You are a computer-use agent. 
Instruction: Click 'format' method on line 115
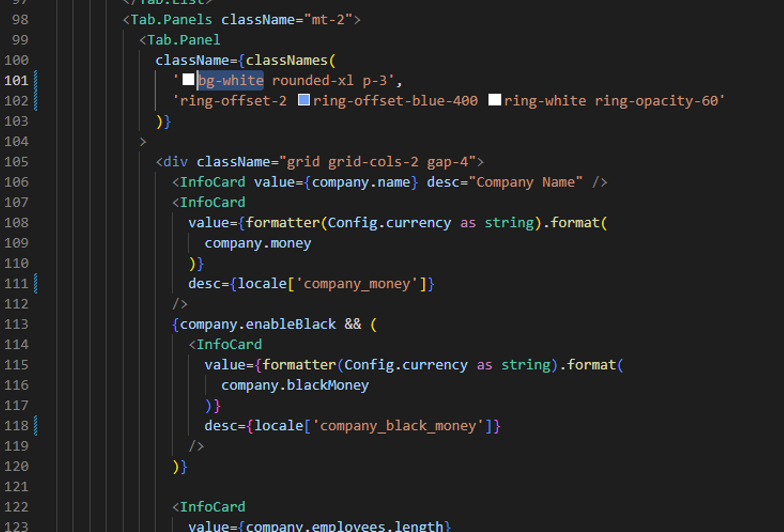[x=591, y=365]
